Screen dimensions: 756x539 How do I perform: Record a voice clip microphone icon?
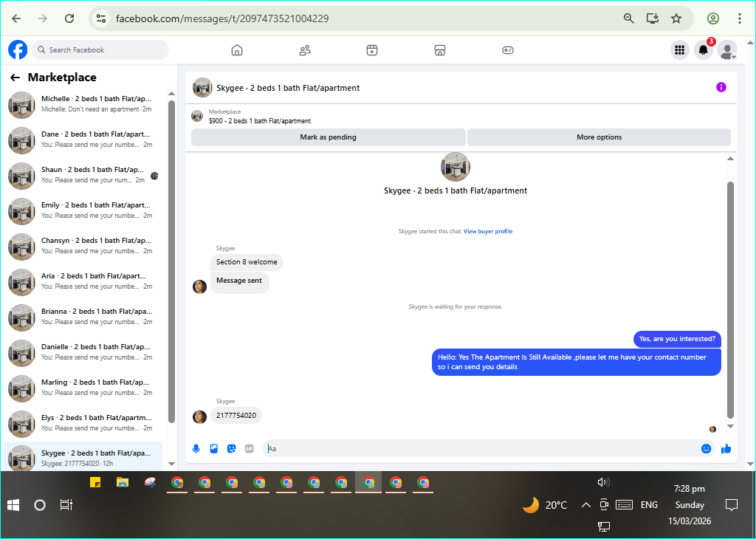pyautogui.click(x=196, y=449)
